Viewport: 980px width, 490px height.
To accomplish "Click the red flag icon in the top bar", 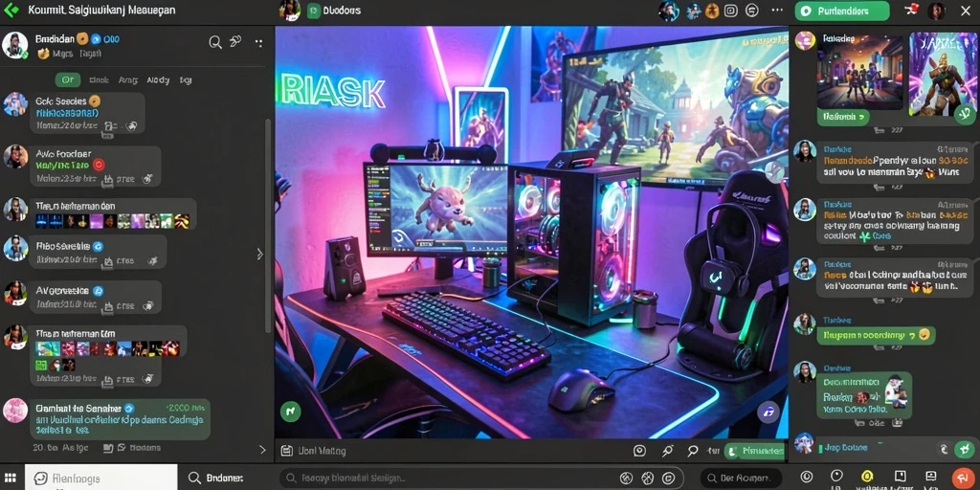I will 911,9.
